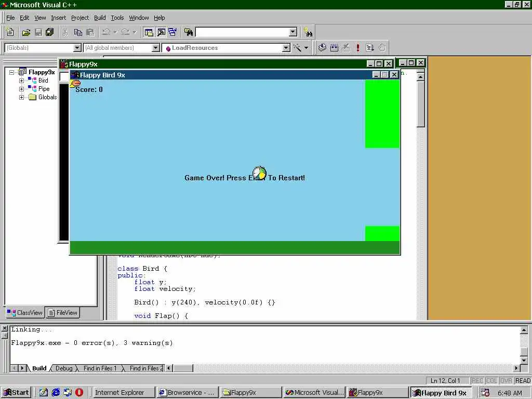Click the Redo arrow icon
Screen dimensions: 532x399
click(126, 32)
